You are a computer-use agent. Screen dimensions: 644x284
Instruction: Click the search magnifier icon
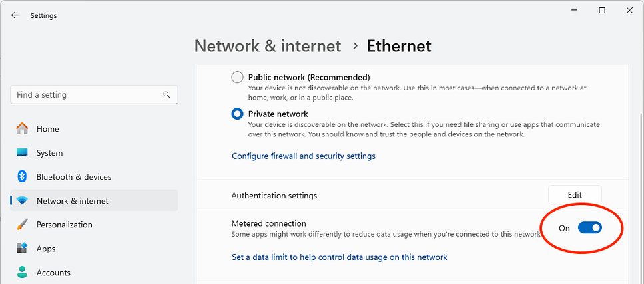pos(166,95)
